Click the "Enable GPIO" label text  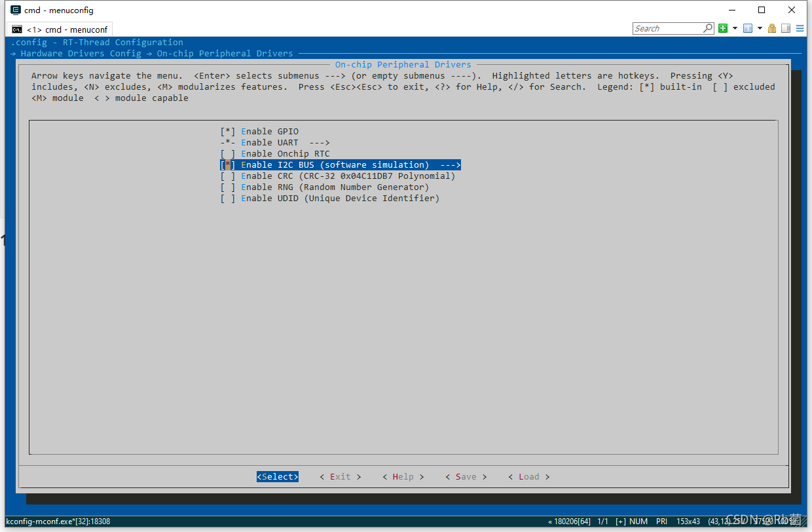[270, 131]
